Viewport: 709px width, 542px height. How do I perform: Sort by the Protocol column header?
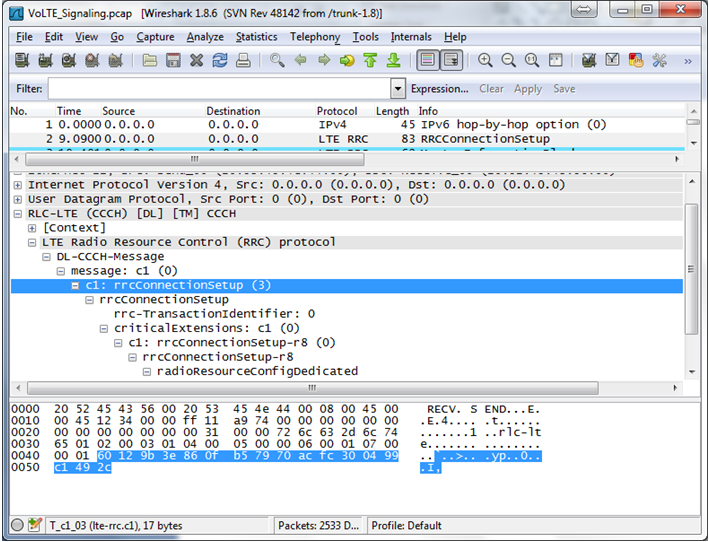point(337,111)
